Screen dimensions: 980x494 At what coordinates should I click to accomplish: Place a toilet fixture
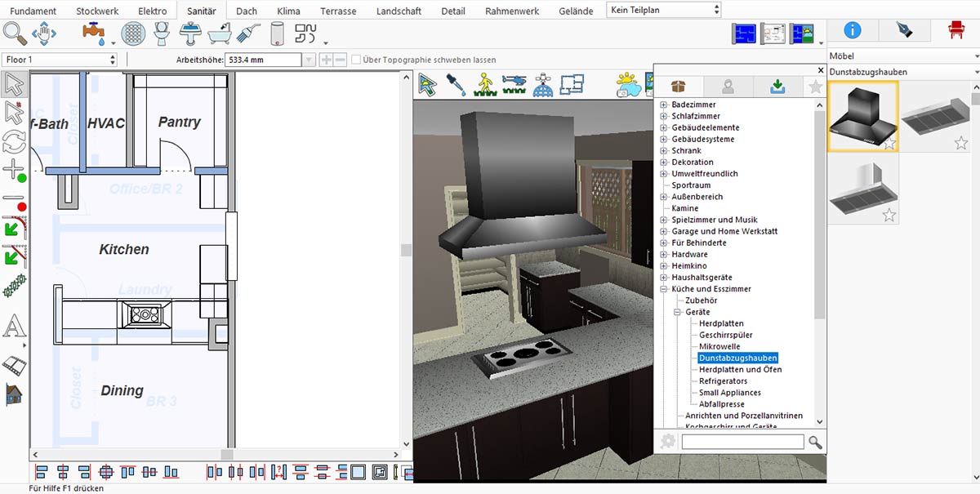pos(161,33)
